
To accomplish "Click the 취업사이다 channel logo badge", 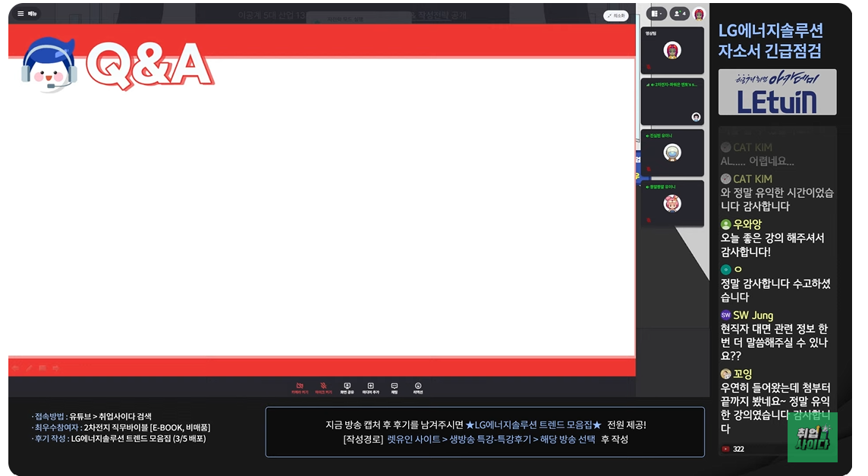I will click(812, 437).
